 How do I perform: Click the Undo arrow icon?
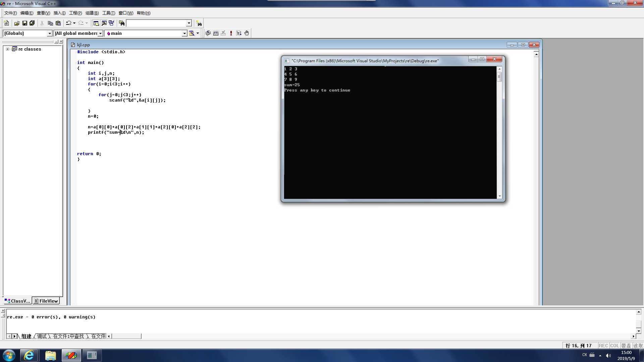coord(68,23)
